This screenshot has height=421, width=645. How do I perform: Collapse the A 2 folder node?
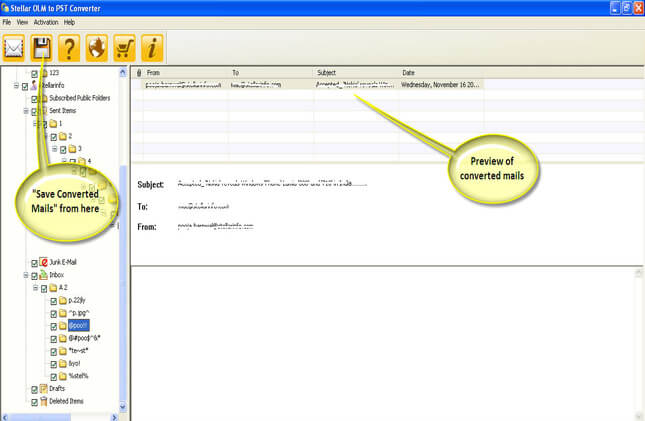tap(35, 288)
